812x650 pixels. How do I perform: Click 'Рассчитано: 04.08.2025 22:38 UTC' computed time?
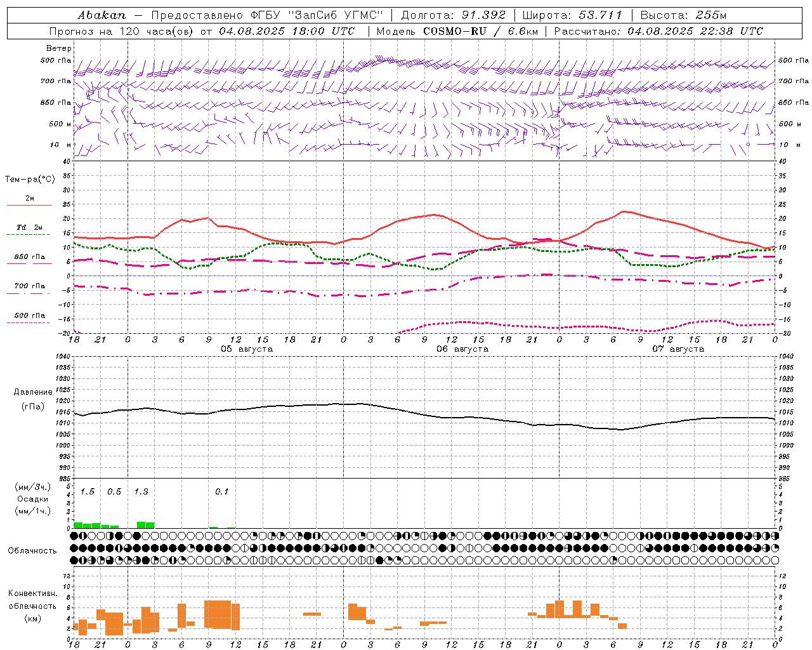658,31
